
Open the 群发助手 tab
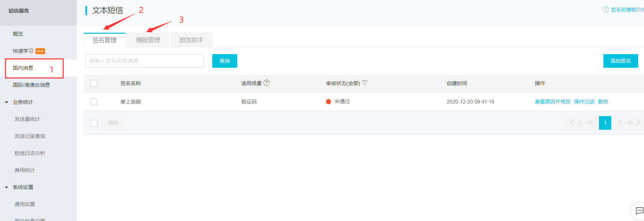(191, 40)
